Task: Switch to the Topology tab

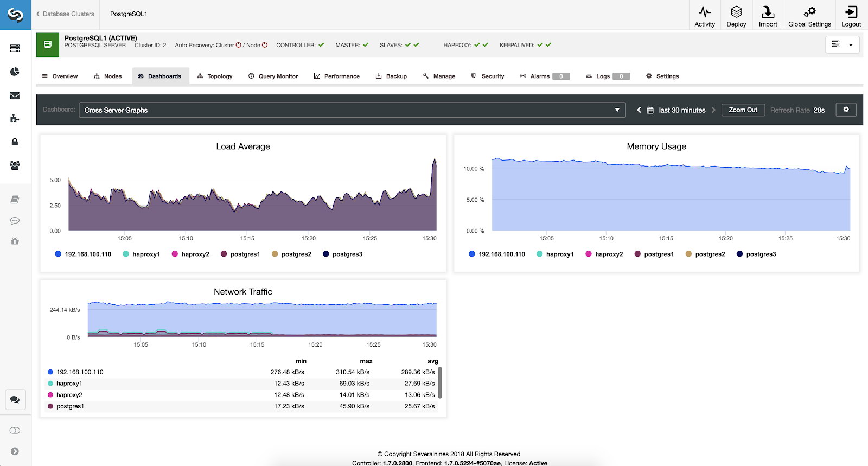Action: (x=215, y=76)
